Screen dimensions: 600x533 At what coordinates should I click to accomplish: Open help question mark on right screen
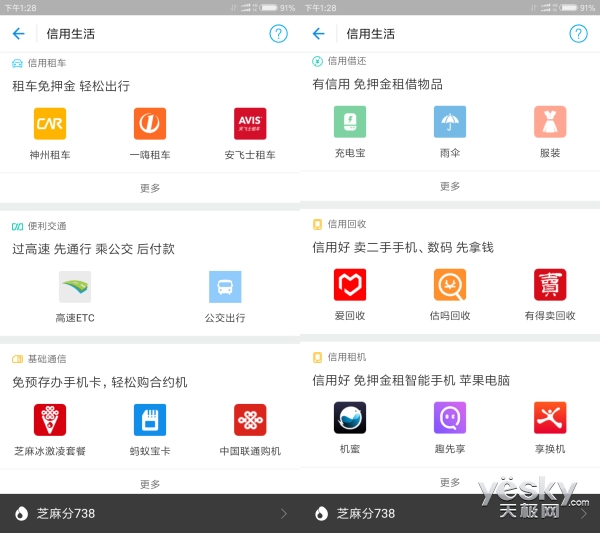578,34
